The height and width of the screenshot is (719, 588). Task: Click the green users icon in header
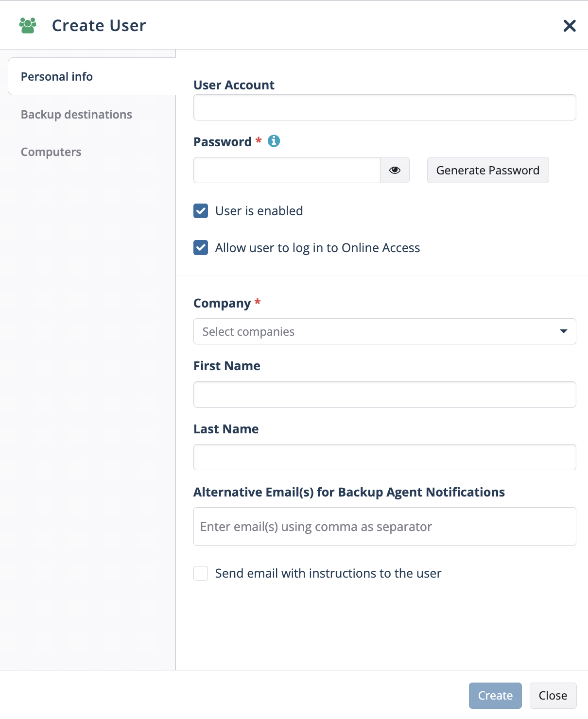tap(28, 25)
